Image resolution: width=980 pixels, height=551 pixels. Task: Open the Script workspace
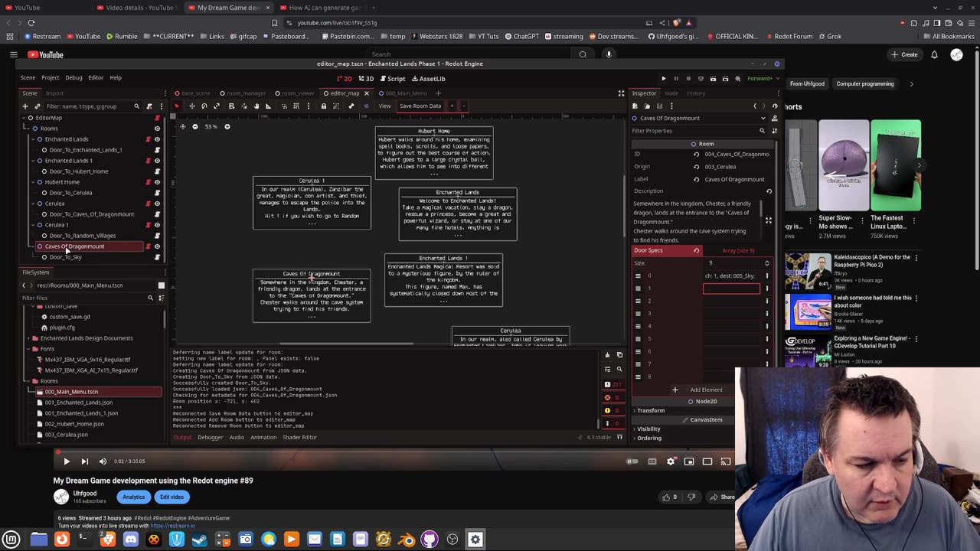tap(392, 78)
